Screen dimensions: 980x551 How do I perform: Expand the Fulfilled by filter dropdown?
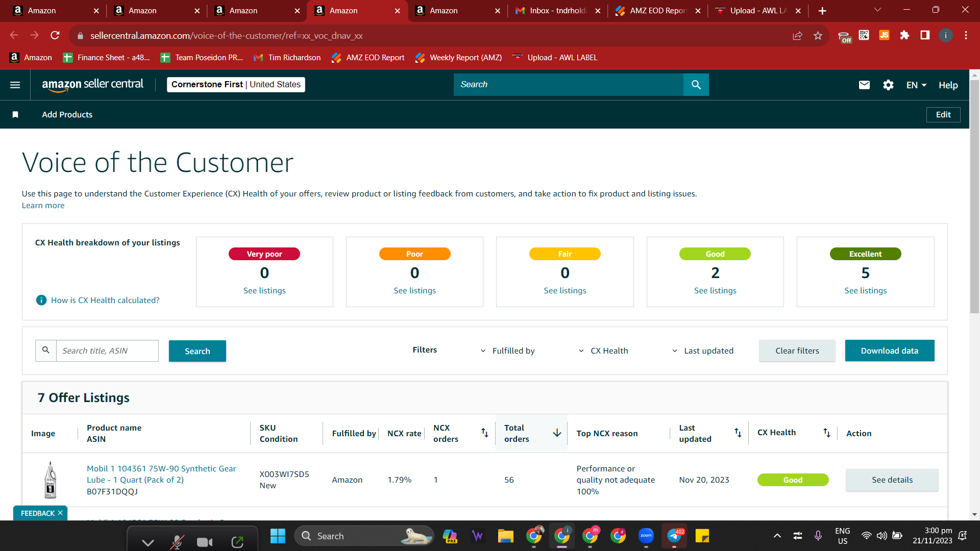tap(507, 351)
